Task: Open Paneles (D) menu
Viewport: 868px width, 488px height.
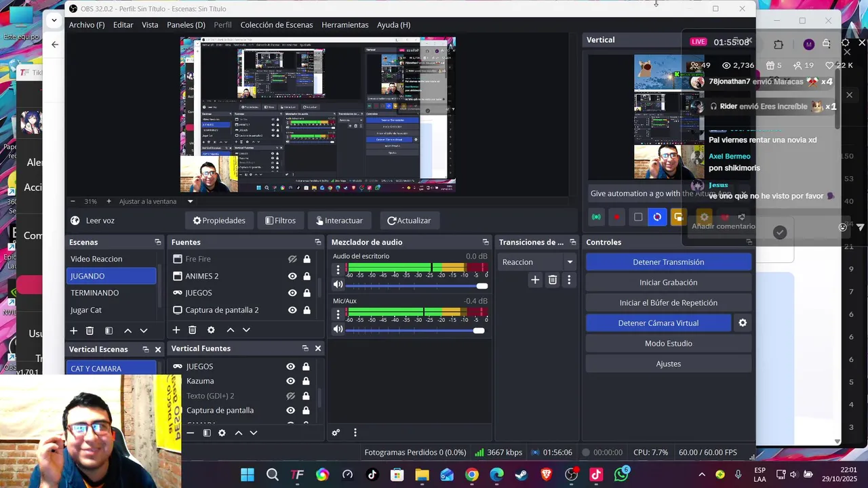Action: [x=186, y=25]
